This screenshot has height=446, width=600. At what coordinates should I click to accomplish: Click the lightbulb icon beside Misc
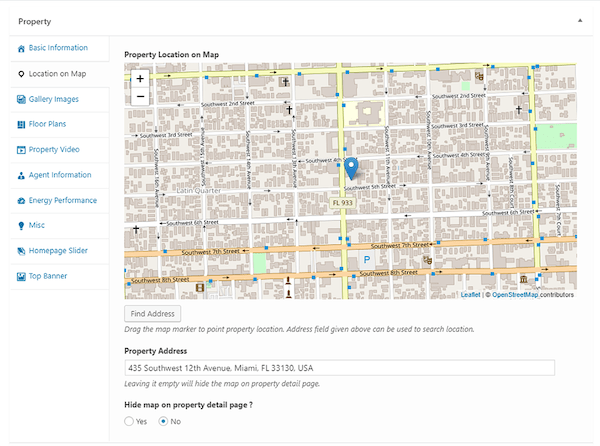21,226
